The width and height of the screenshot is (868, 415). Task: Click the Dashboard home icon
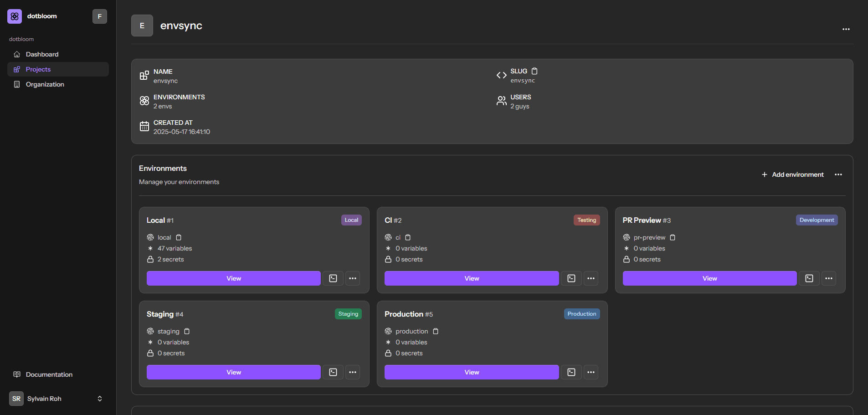point(17,54)
